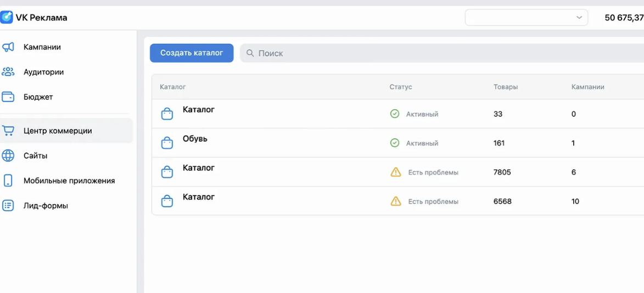Open Сайты via the globe icon
The image size is (644, 293).
tap(8, 156)
